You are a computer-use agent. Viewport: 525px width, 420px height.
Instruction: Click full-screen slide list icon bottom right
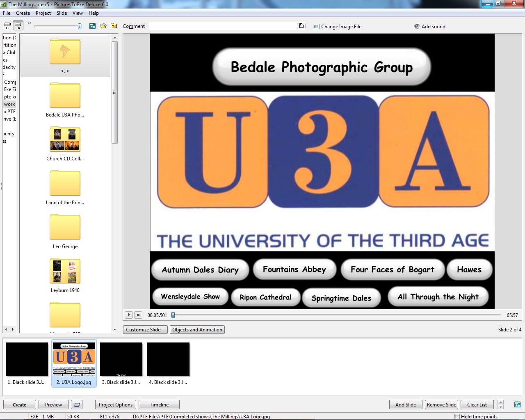[x=517, y=404]
